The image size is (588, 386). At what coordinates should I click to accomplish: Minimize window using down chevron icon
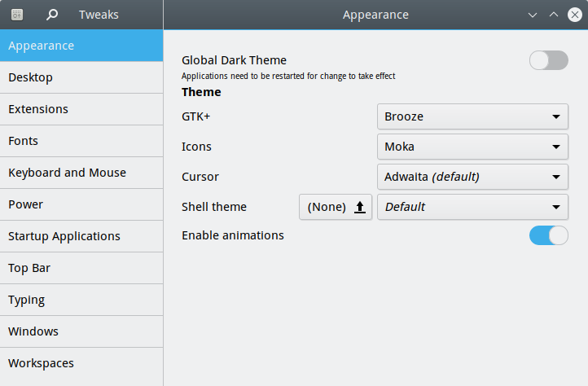tap(533, 15)
